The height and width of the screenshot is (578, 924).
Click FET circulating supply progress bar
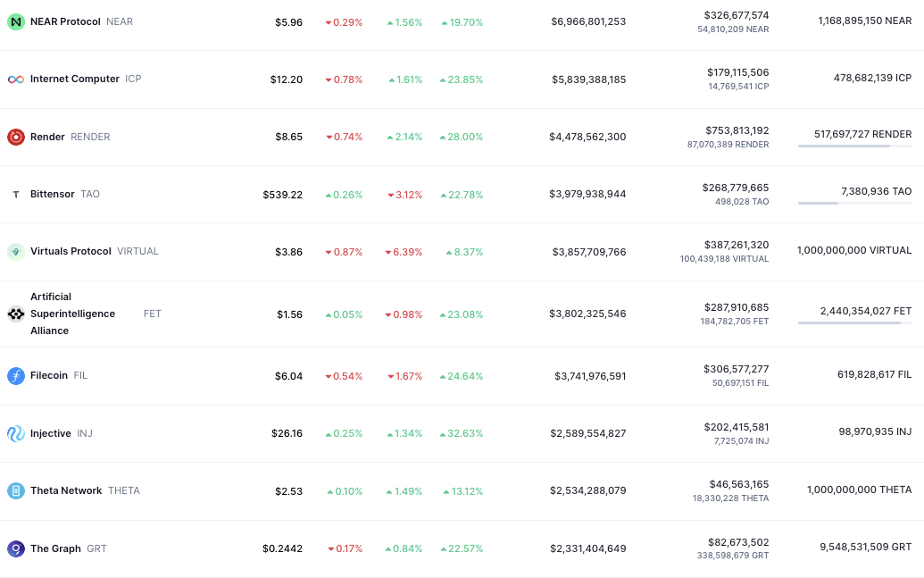pos(855,323)
